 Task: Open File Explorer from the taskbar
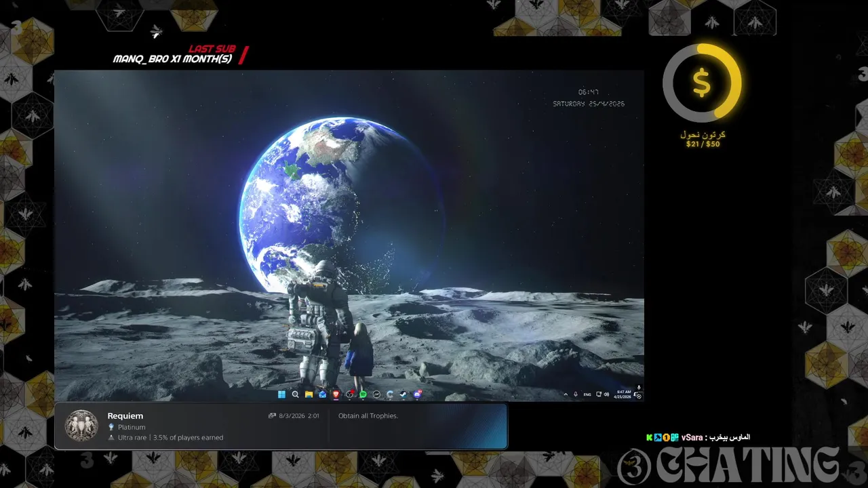tap(309, 394)
